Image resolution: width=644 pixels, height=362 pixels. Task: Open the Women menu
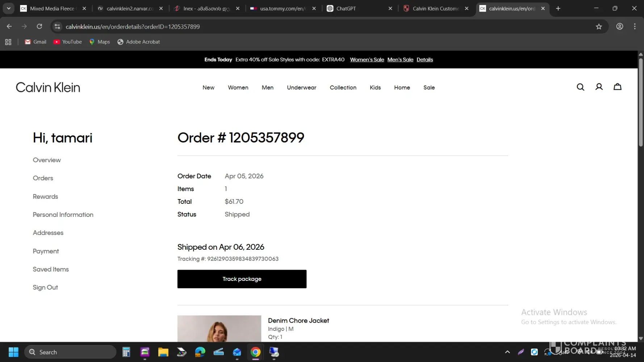[x=238, y=88]
